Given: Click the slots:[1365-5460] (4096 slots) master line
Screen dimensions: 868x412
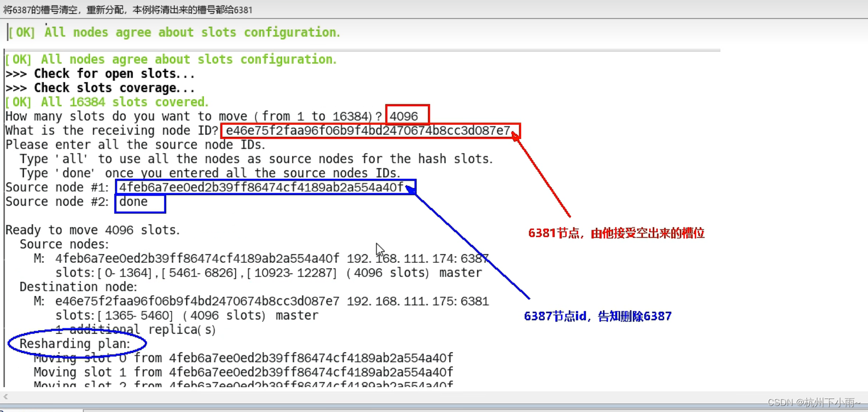Looking at the screenshot, I should coord(187,315).
